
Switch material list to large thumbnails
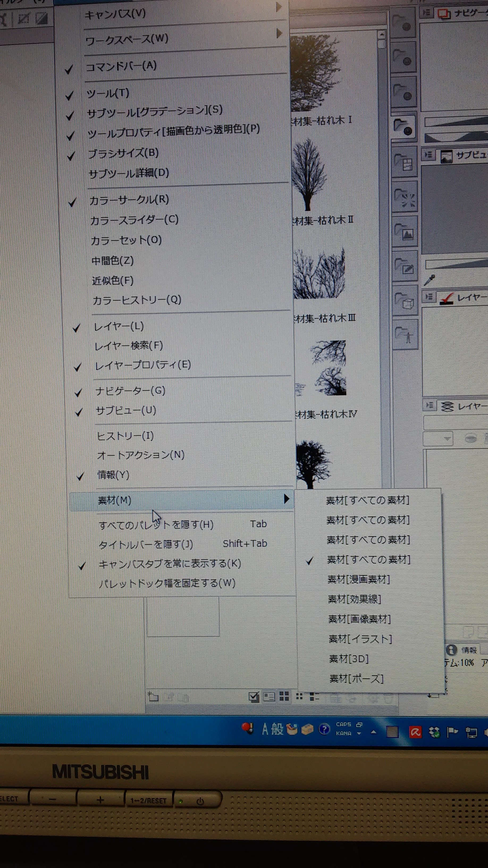pos(284,696)
